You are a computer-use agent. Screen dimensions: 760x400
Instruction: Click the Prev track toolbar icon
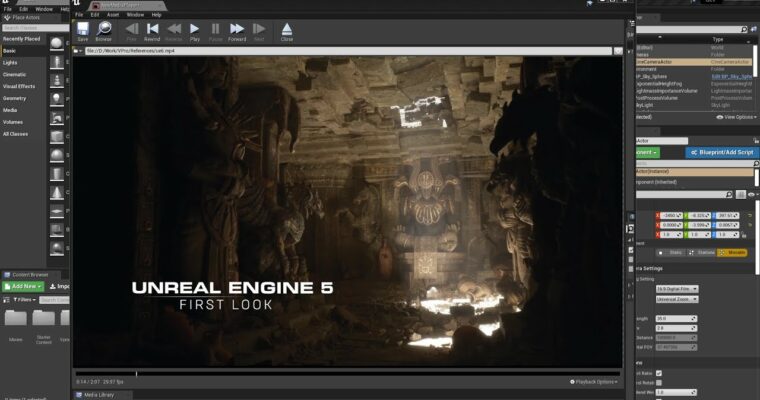pyautogui.click(x=131, y=32)
